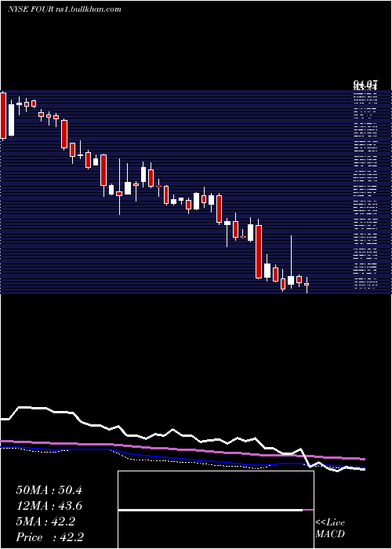Image resolution: width=392 pixels, height=549 pixels.
Task: Click the "NYSE FOUR" ticker title
Action: [31, 9]
